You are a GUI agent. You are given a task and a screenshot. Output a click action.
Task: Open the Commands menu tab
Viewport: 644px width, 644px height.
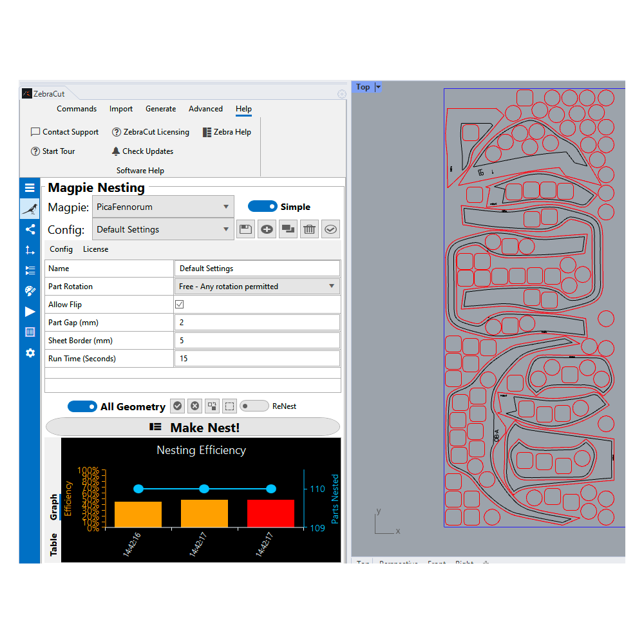pos(77,109)
